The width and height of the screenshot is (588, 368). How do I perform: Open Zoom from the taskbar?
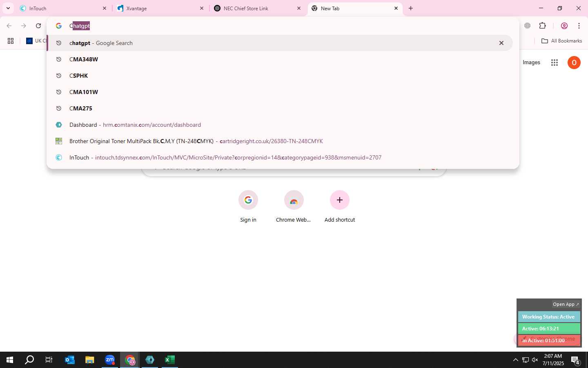[x=110, y=360]
